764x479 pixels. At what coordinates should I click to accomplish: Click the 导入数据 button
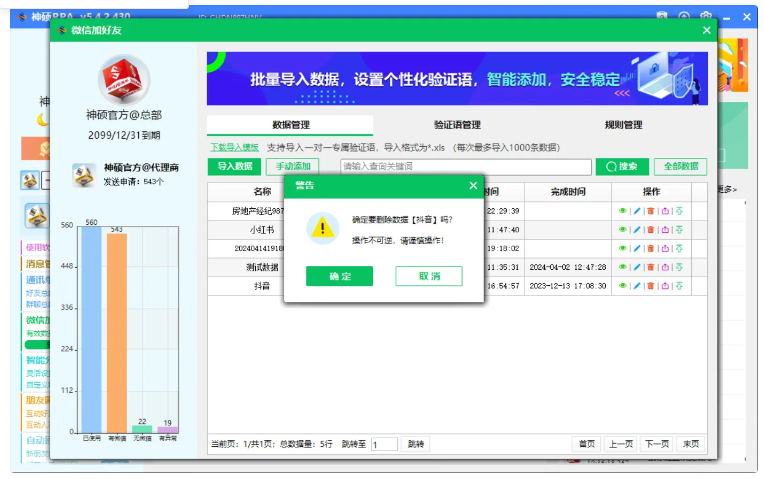click(234, 166)
